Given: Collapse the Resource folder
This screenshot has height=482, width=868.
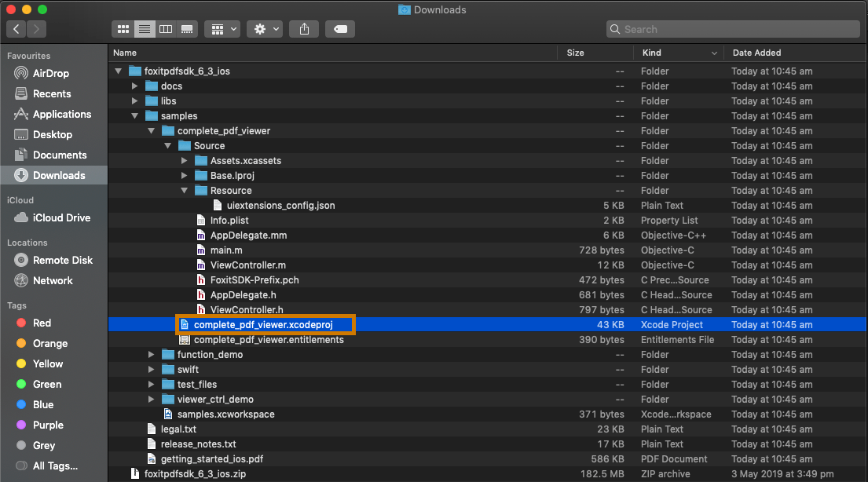Looking at the screenshot, I should (185, 190).
